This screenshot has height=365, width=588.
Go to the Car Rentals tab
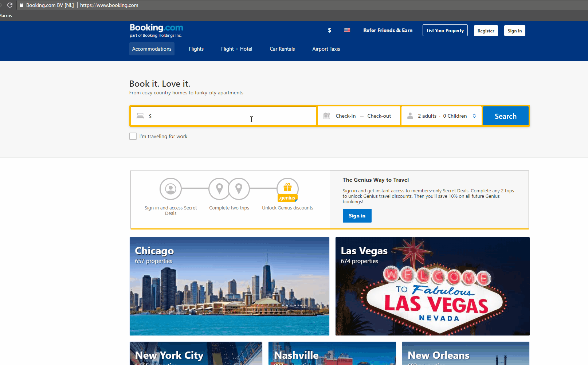282,49
